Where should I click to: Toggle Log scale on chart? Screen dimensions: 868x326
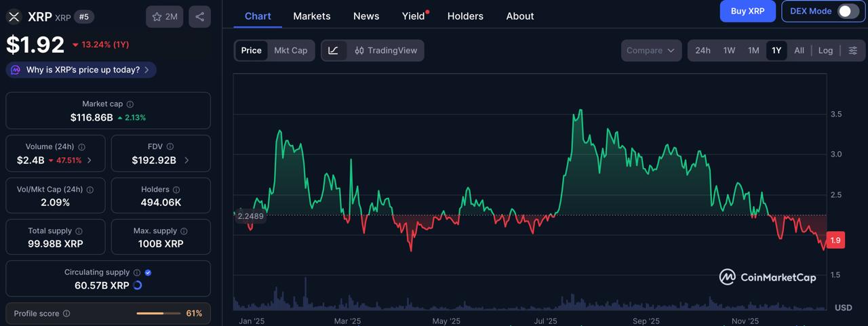coord(825,51)
